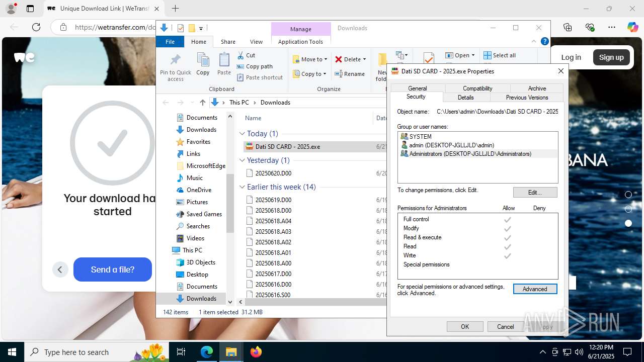Collapse the Yesterday (1) group
644x362 pixels.
[242, 160]
